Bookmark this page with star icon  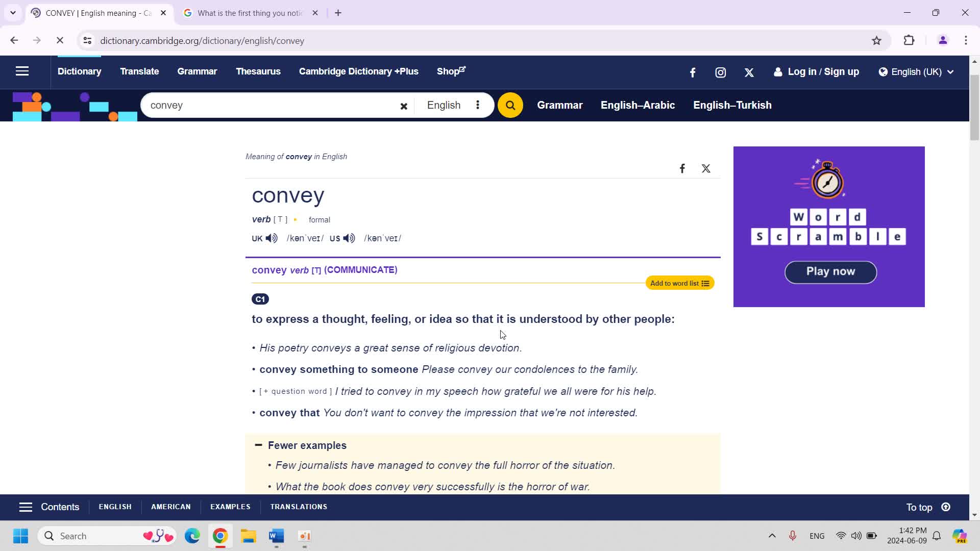pos(876,41)
